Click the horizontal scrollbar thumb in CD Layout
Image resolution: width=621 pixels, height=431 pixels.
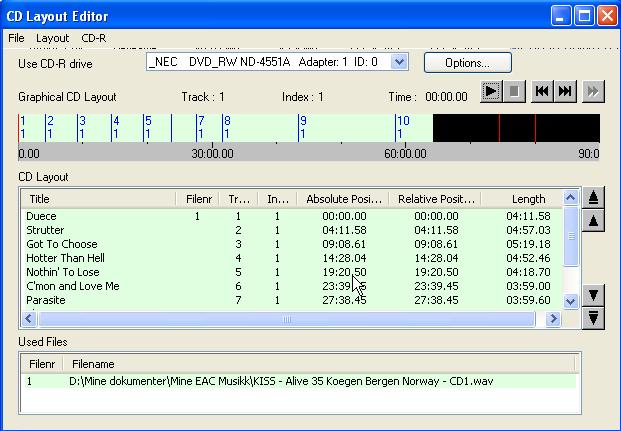click(x=287, y=319)
